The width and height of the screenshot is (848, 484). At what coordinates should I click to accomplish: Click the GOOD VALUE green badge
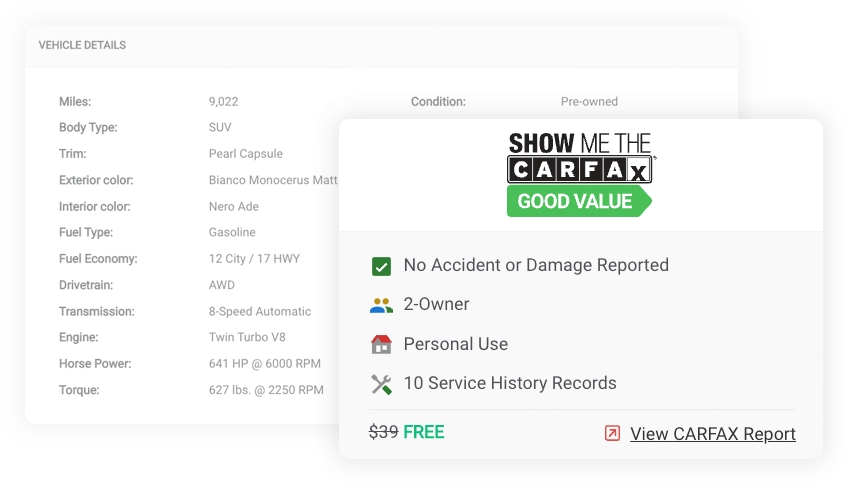coord(579,201)
